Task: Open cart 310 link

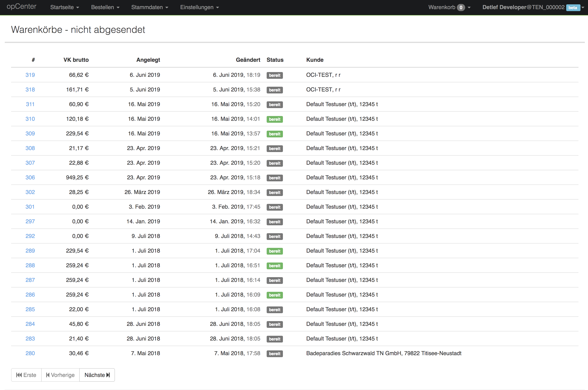Action: click(x=30, y=119)
